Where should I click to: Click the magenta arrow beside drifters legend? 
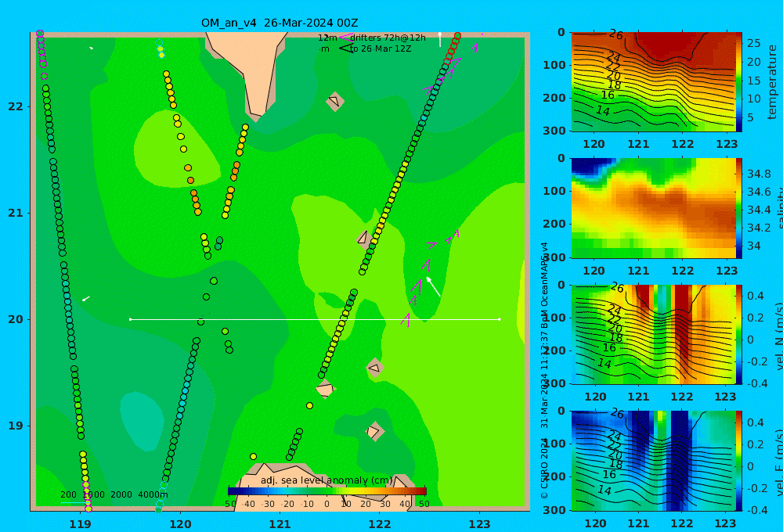tap(345, 38)
